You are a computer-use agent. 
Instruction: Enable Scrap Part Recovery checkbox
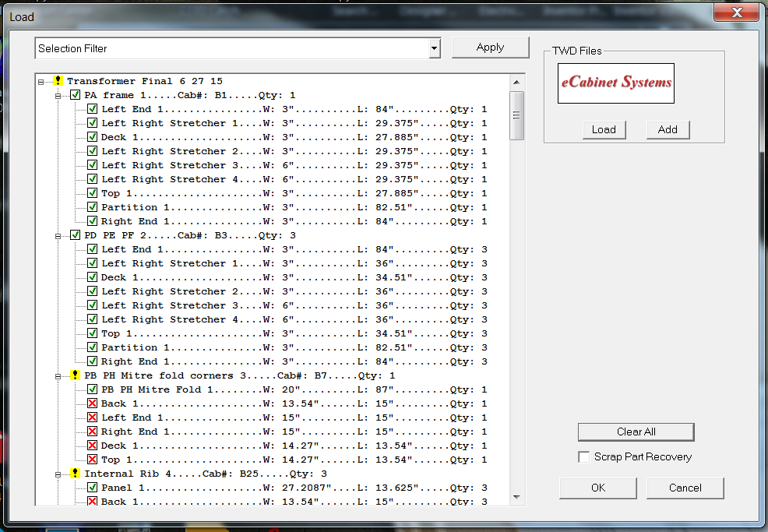(x=584, y=457)
